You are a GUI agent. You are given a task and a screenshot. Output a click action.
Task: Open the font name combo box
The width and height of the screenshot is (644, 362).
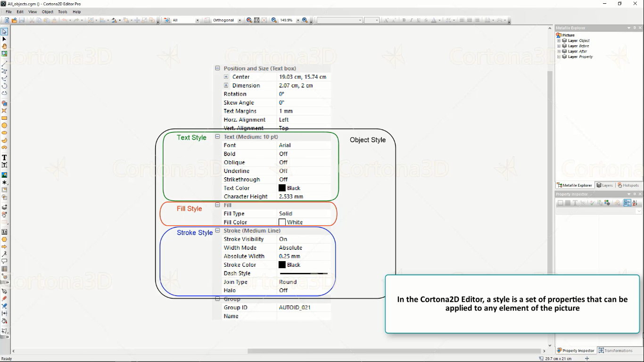pos(339,20)
